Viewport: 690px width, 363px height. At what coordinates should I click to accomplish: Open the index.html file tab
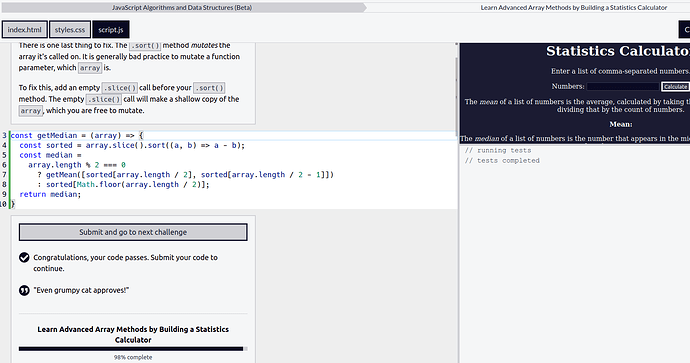(25, 30)
